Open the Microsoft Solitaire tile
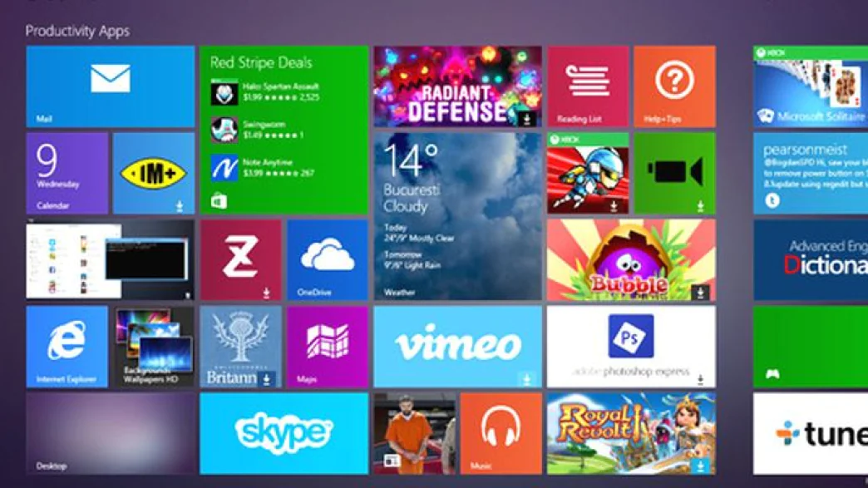 (811, 86)
